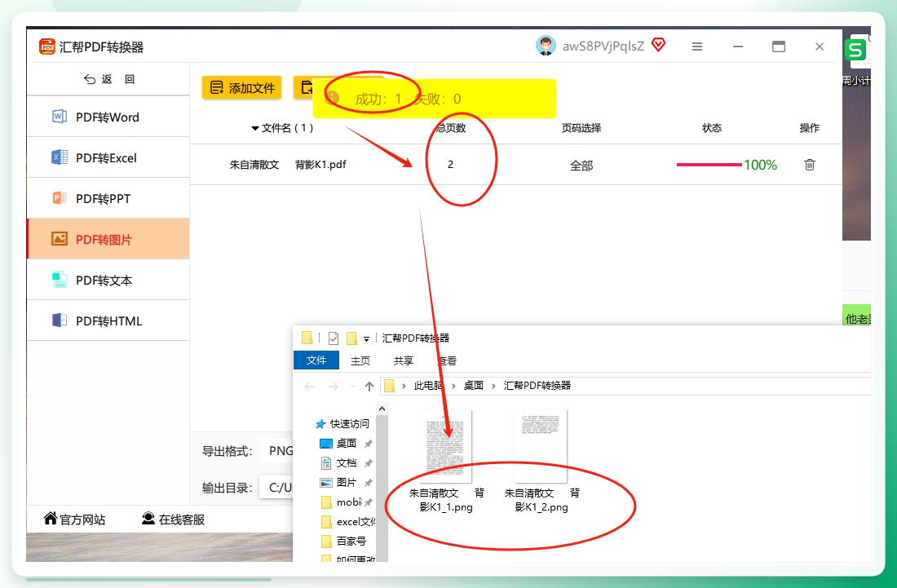Go back with the 返回 button

point(108,79)
